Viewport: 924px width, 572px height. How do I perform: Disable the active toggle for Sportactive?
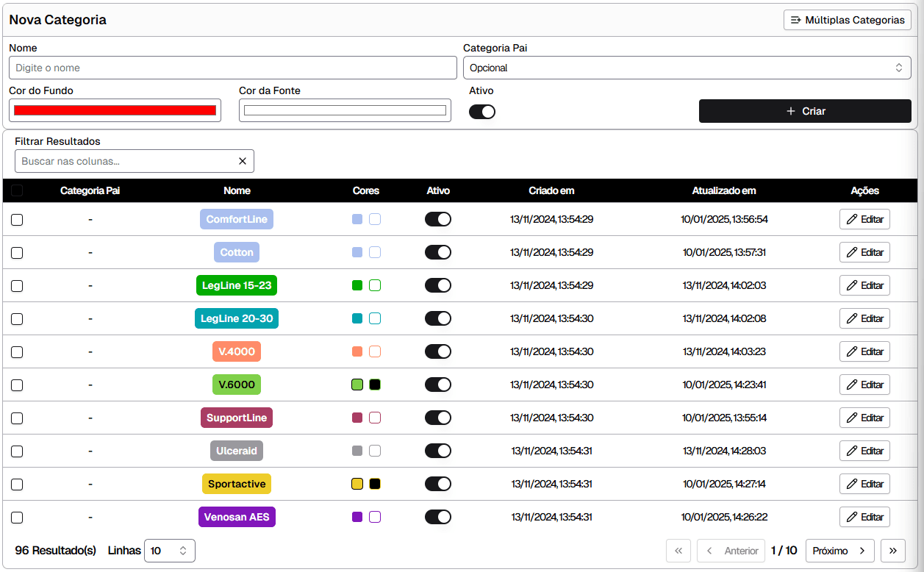(438, 484)
